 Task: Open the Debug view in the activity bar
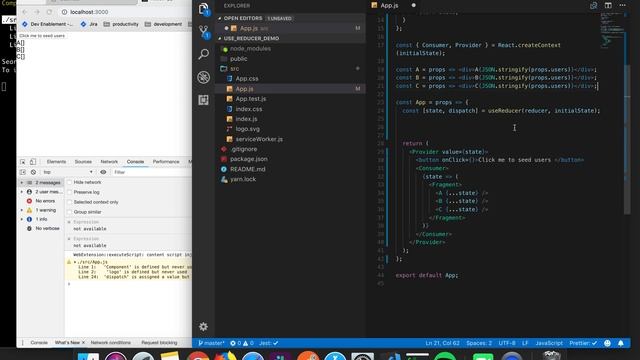point(204,77)
